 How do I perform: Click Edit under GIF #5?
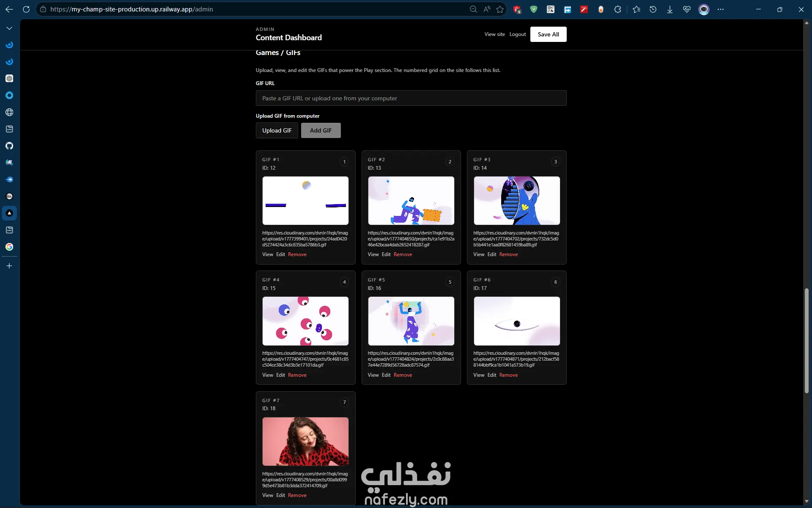[x=386, y=375]
